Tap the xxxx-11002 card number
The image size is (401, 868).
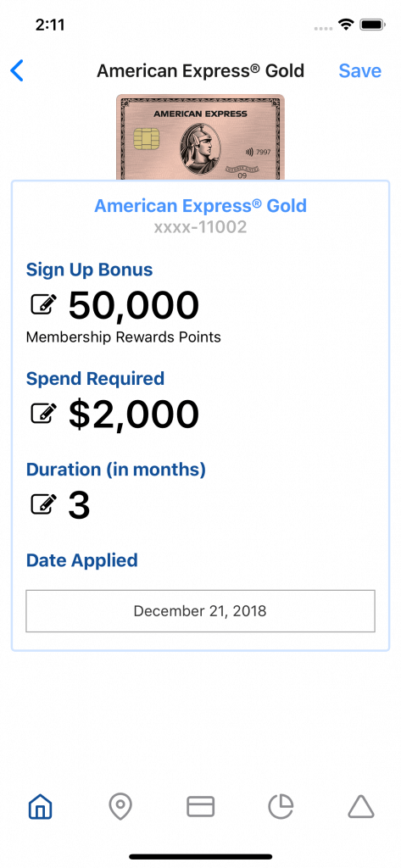coord(200,227)
